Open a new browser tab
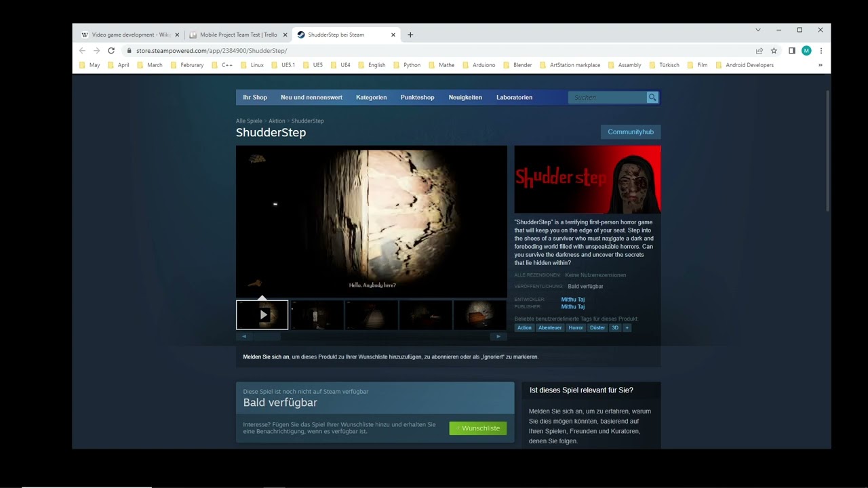Image resolution: width=868 pixels, height=488 pixels. [x=410, y=35]
